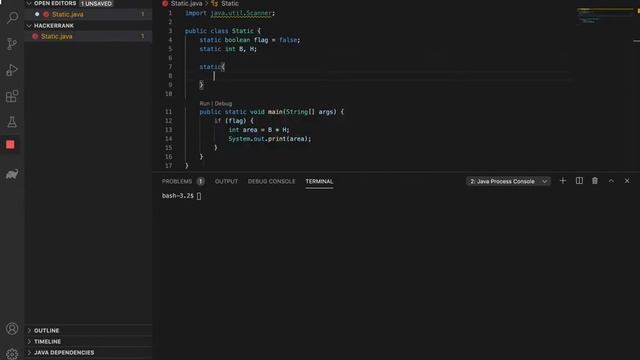Image resolution: width=640 pixels, height=360 pixels.
Task: Select Static.java under HACKERRANK folder
Action: [x=57, y=36]
